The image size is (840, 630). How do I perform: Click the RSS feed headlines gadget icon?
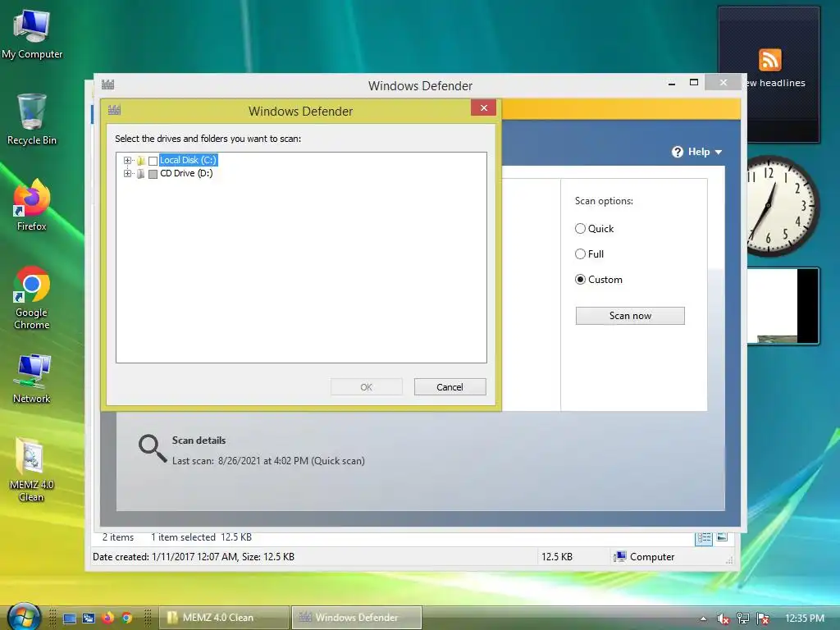point(769,59)
